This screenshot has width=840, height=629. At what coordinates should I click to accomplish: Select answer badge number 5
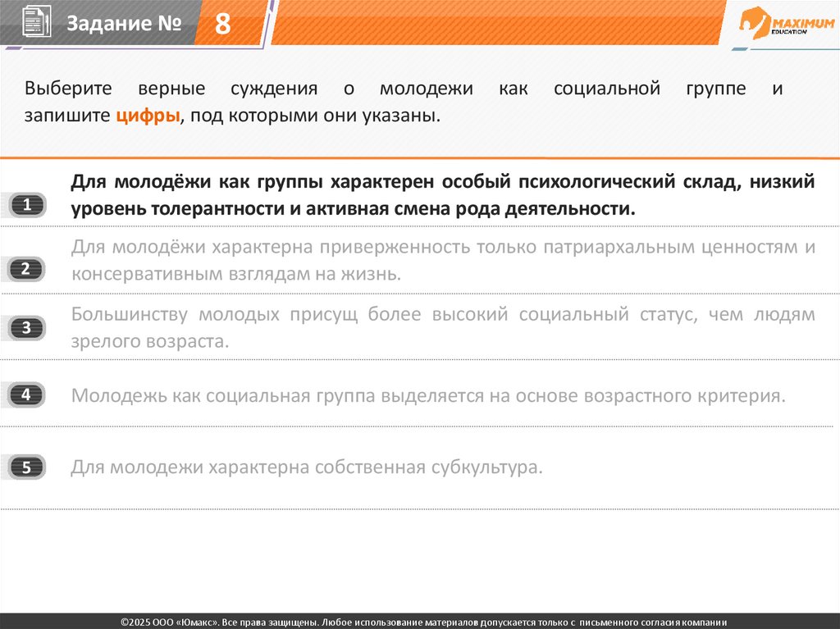[x=27, y=467]
